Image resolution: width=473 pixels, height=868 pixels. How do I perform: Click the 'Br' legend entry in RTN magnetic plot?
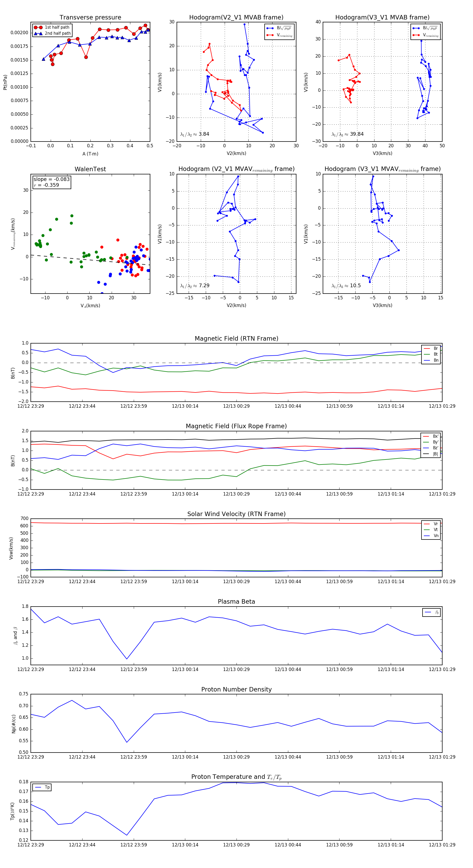click(431, 349)
